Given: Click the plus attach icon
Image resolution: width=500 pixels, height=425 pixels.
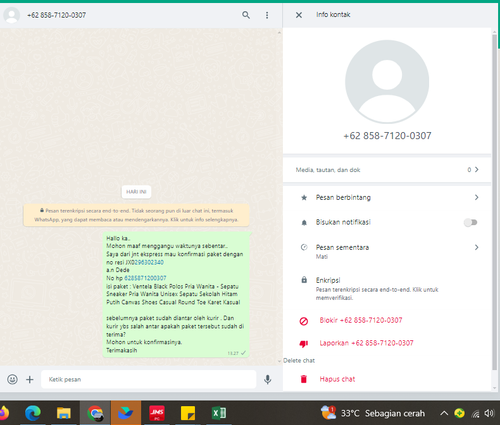Looking at the screenshot, I should (x=30, y=379).
